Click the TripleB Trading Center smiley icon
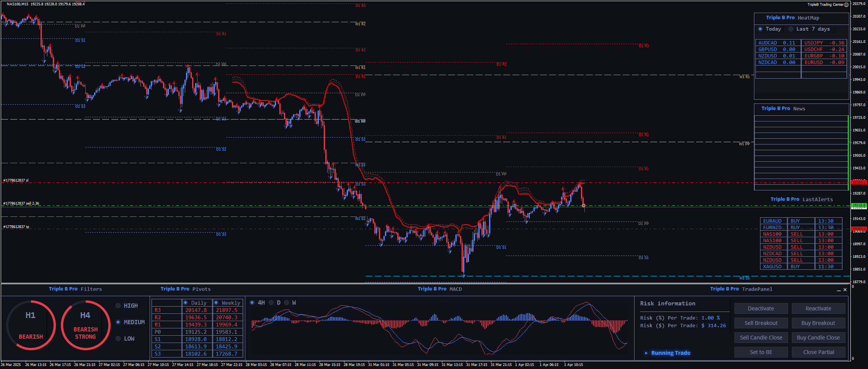 [847, 5]
